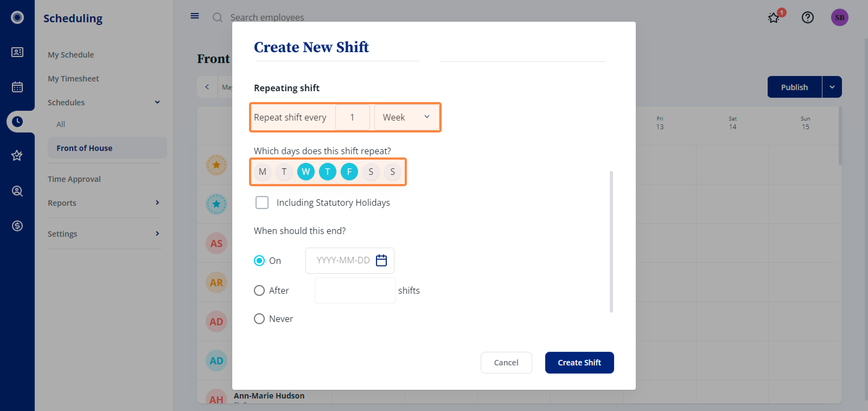868x411 pixels.
Task: Expand the Publish options dropdown arrow
Action: [x=832, y=87]
